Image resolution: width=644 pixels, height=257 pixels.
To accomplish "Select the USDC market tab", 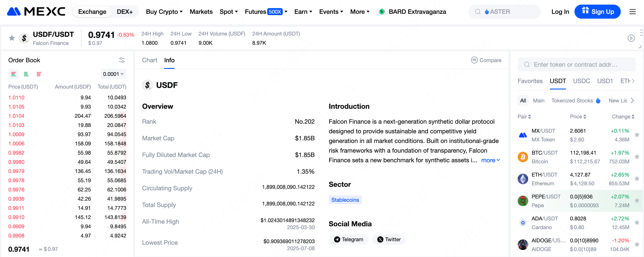I will pyautogui.click(x=581, y=81).
